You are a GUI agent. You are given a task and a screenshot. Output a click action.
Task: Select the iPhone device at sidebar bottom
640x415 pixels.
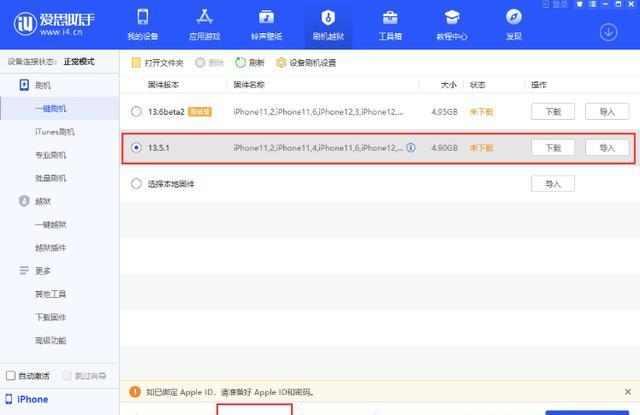click(27, 399)
